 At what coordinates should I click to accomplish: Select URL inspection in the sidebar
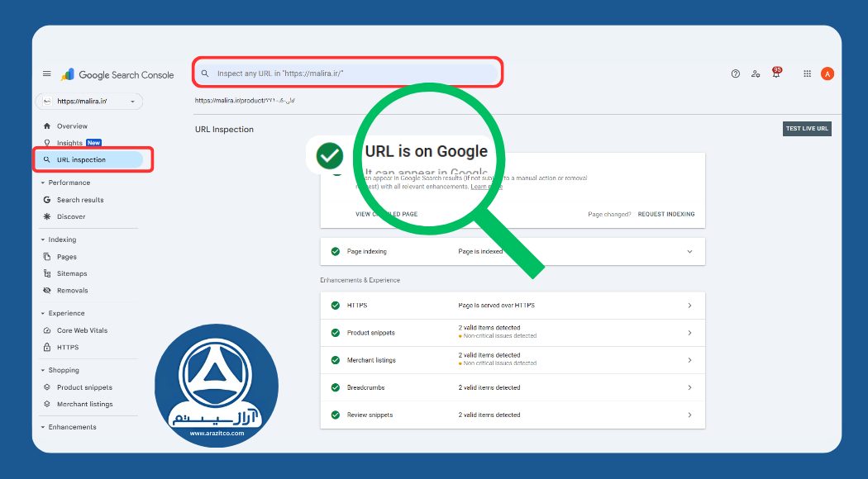81,159
